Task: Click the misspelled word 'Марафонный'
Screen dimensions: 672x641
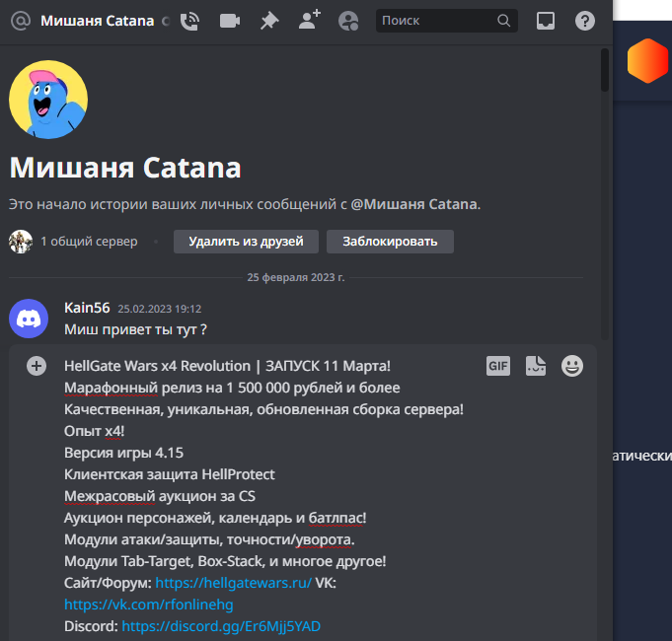Action: pos(111,388)
